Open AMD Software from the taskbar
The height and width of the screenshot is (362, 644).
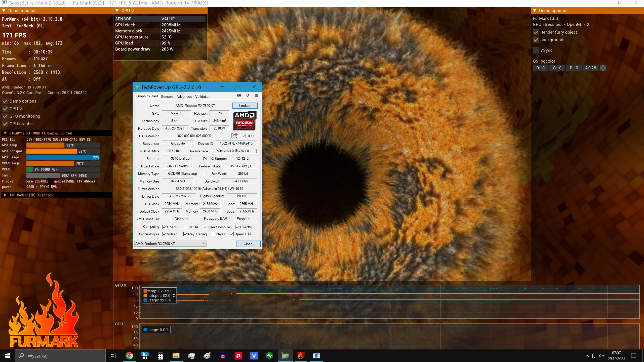click(x=238, y=356)
